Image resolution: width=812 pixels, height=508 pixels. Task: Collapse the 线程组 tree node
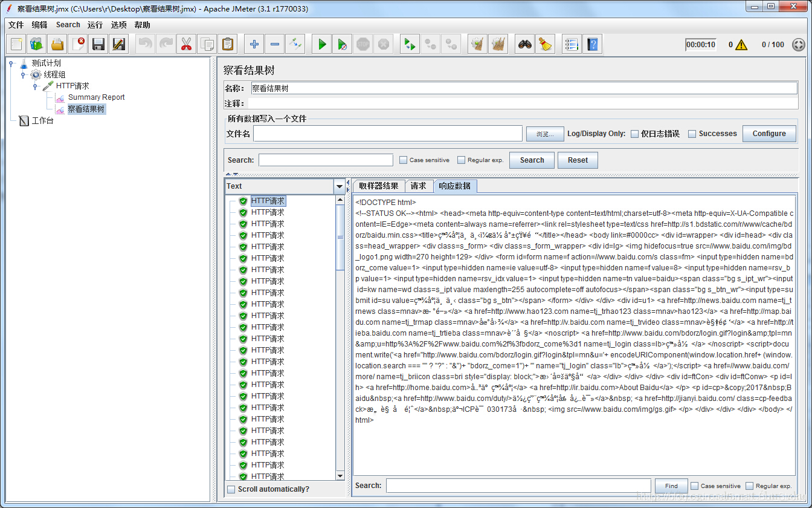click(23, 74)
